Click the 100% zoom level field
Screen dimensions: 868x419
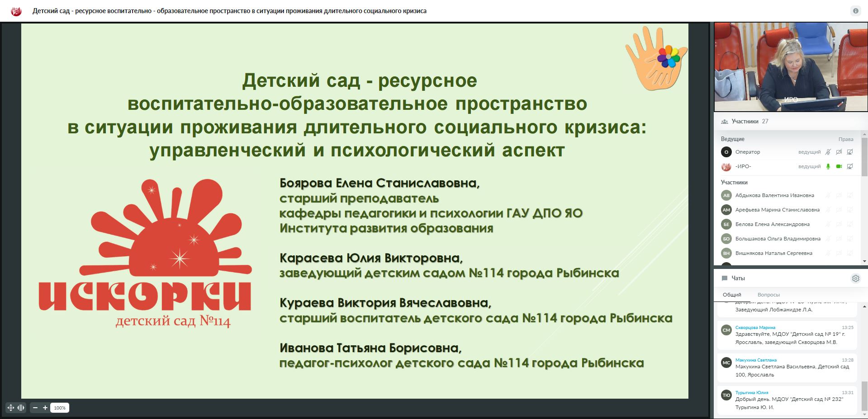pos(60,408)
